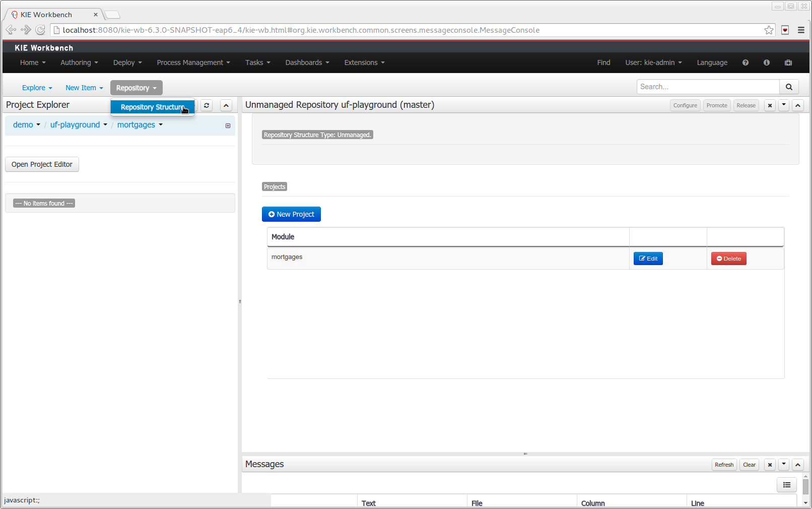Toggle the expand icon beside mortgages breadcrumb
This screenshot has width=812, height=509.
click(228, 125)
